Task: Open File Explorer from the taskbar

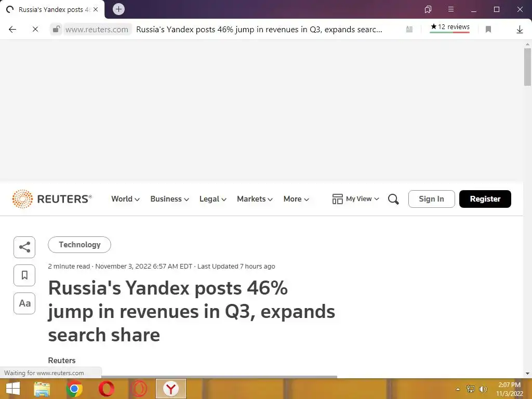Action: (x=42, y=389)
